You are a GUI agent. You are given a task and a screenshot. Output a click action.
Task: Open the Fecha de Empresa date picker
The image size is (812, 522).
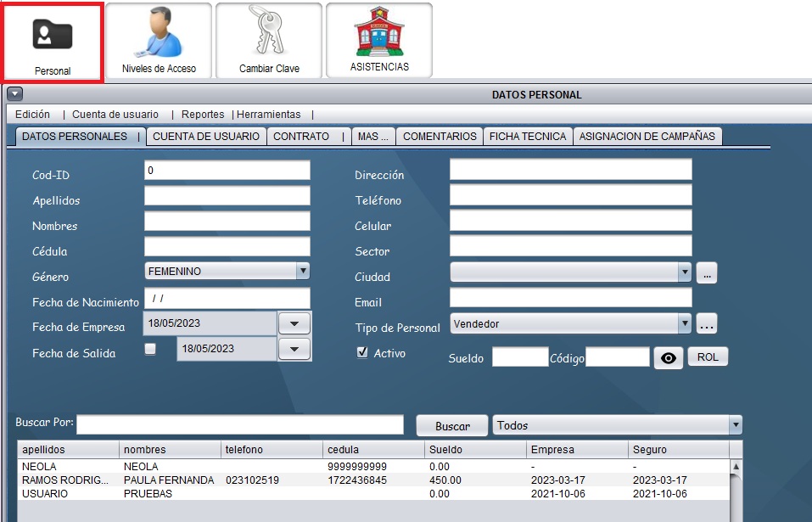point(294,324)
